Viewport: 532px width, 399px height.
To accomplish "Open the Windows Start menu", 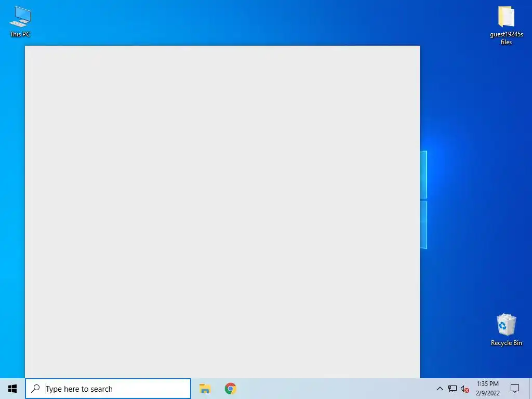I will pyautogui.click(x=12, y=389).
